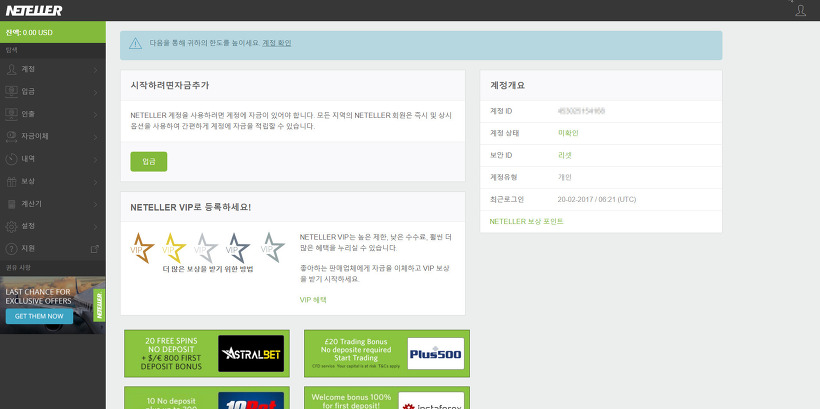Click the calculator (계산기) icon
Screen dimensions: 820x409
coord(12,204)
